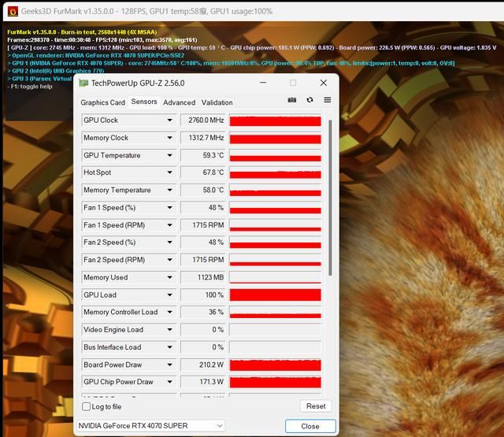Click the GPU-Z sensors vertical scrollbar

coord(330,198)
